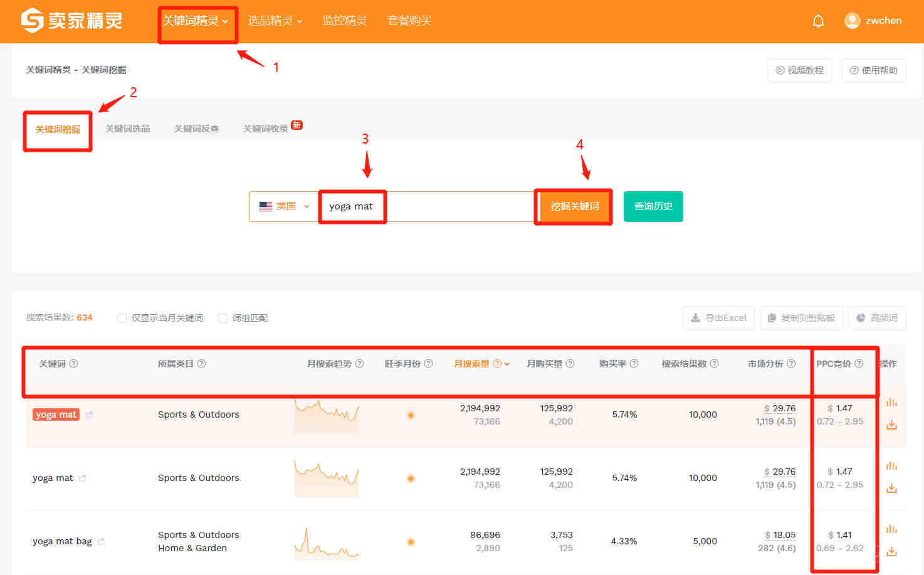
Task: Click the notification bell icon
Action: click(818, 21)
